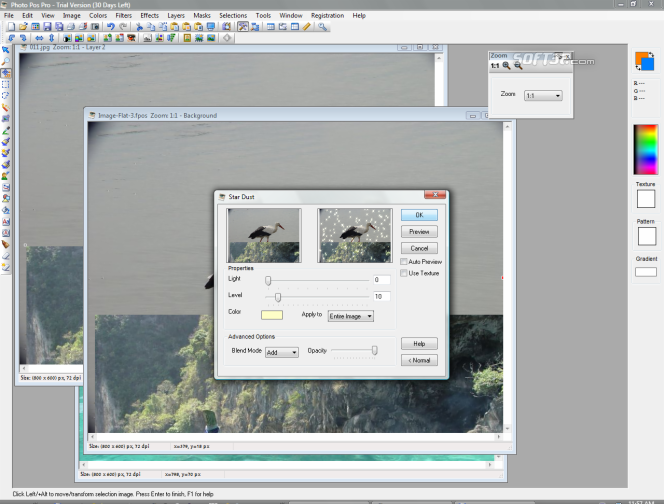664x504 pixels.
Task: Click the rainbow color spectrum picker
Action: [646, 150]
